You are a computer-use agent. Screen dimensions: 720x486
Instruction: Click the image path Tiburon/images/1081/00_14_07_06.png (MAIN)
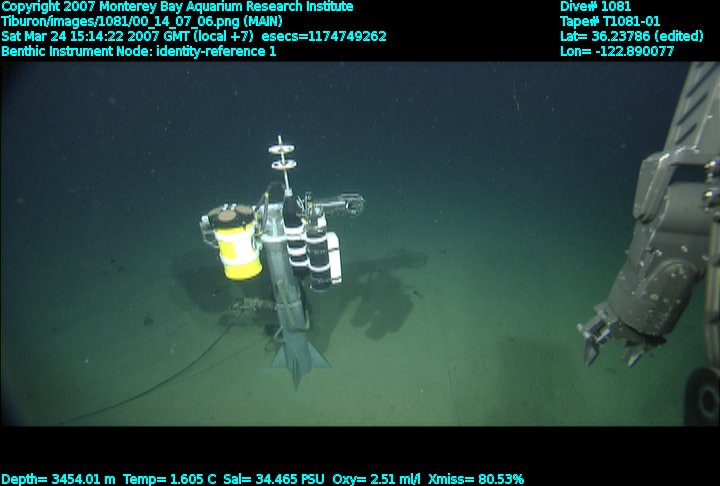pyautogui.click(x=141, y=22)
